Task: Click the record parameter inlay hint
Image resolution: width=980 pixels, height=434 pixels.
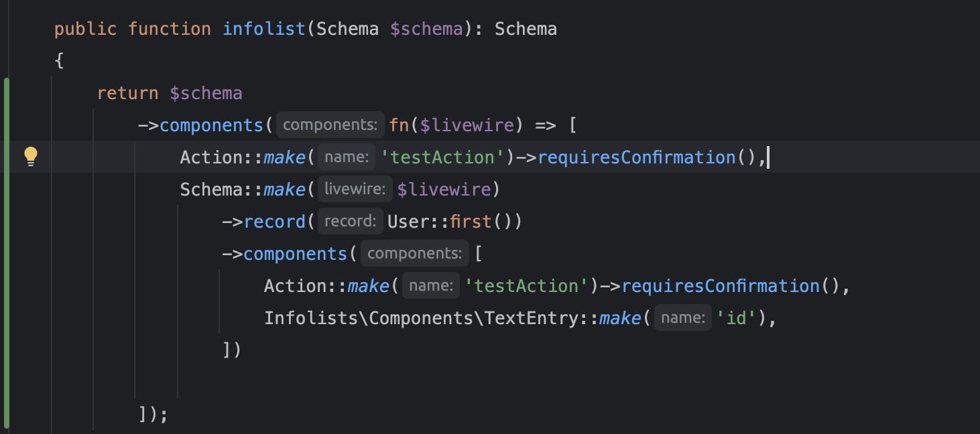Action: 349,222
